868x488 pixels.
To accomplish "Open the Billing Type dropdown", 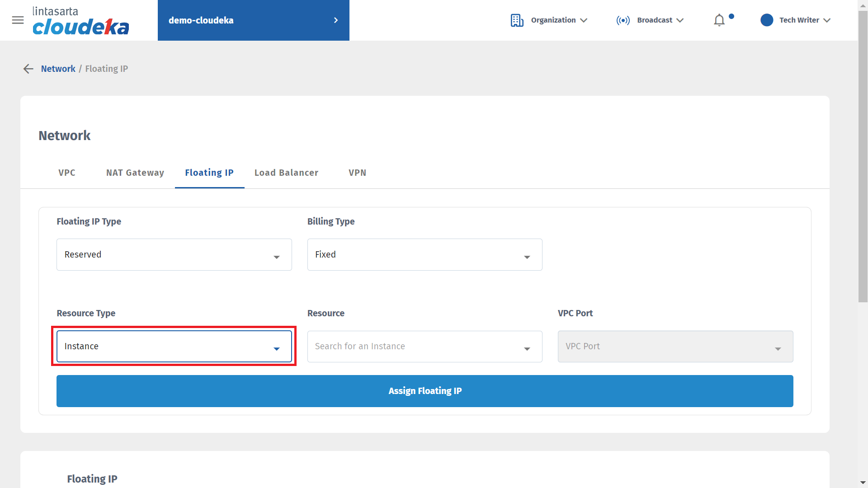I will coord(425,255).
